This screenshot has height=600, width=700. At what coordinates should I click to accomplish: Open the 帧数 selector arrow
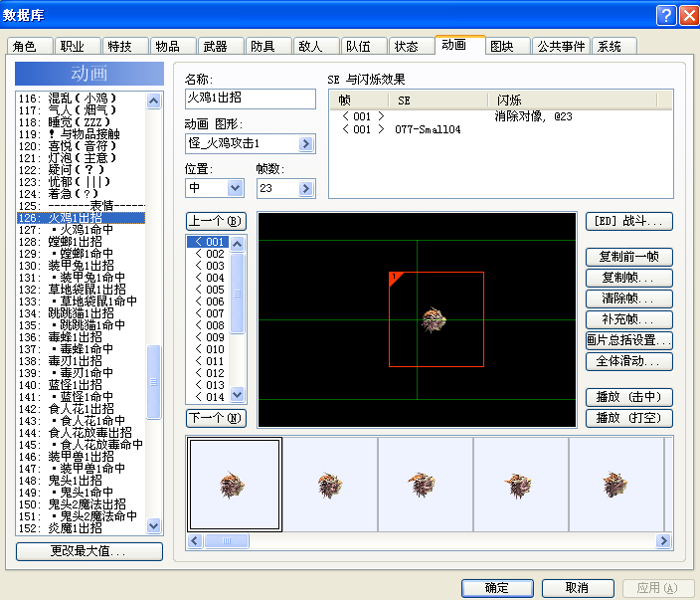click(x=306, y=188)
